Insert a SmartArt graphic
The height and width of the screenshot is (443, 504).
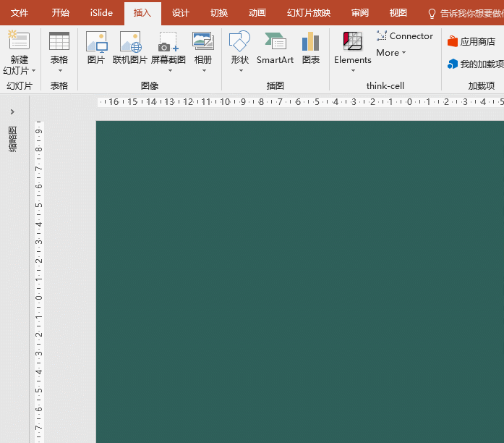275,42
